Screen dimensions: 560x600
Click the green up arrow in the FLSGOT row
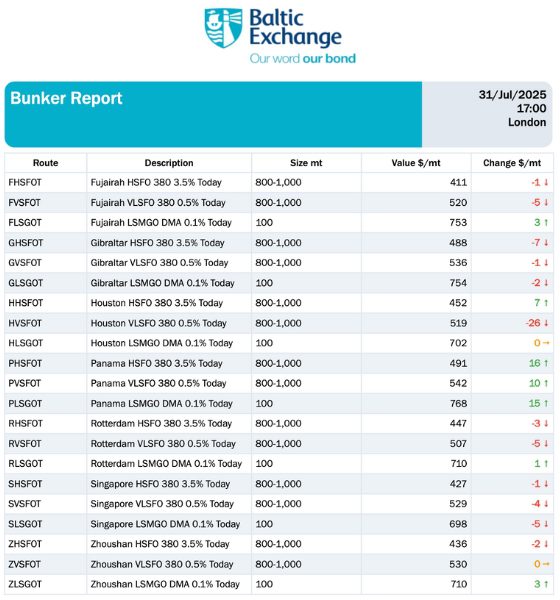point(546,223)
